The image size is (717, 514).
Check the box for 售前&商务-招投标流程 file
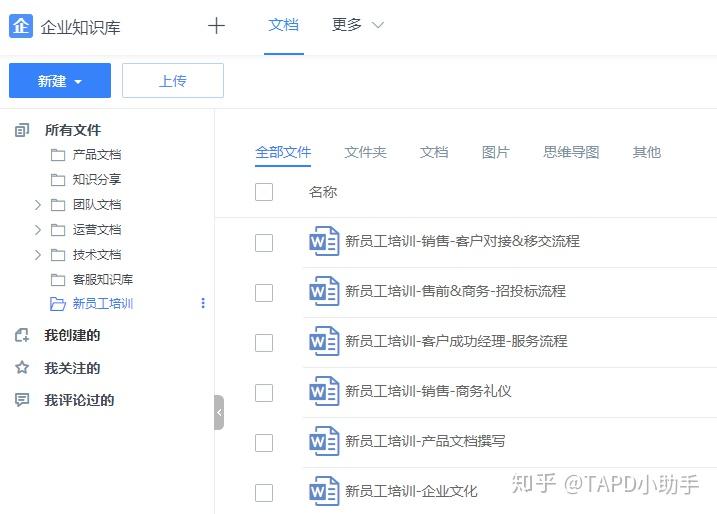[x=264, y=293]
